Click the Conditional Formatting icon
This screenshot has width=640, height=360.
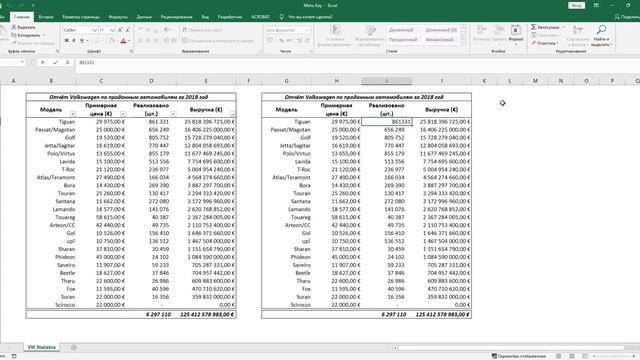tap(335, 30)
